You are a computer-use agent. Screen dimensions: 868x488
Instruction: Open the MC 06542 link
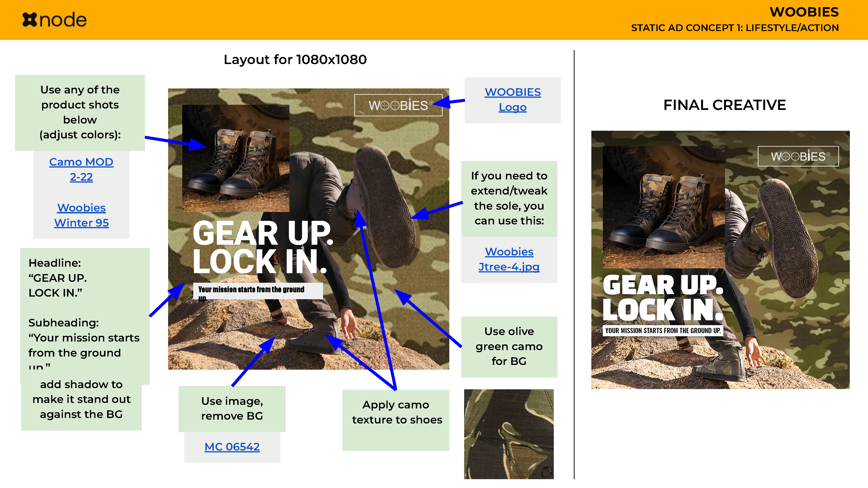pos(232,447)
